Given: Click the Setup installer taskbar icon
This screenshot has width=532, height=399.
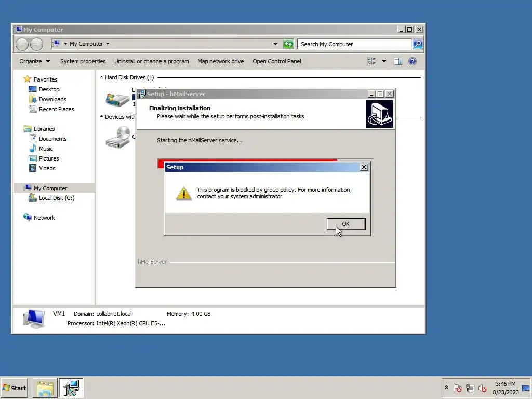Looking at the screenshot, I should 71,388.
